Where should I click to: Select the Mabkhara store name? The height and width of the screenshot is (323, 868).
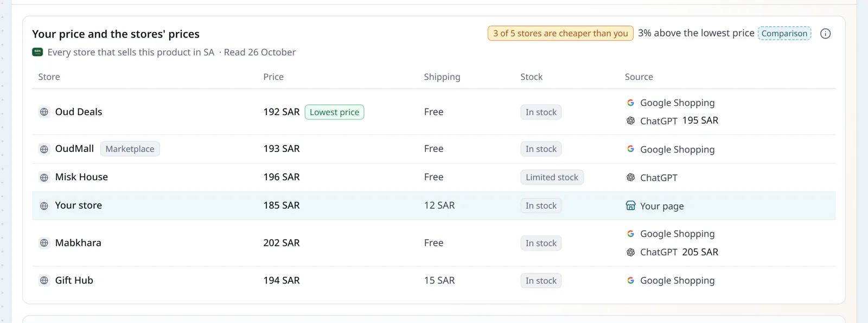78,243
